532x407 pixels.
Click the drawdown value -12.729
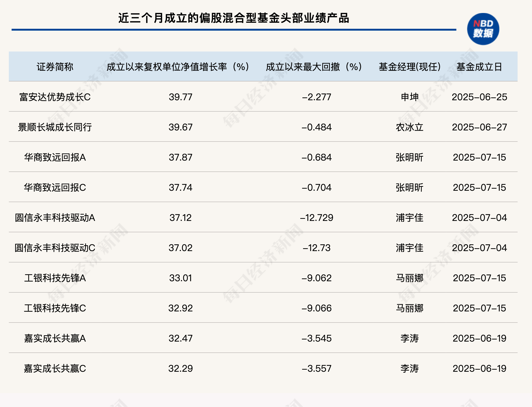(317, 218)
